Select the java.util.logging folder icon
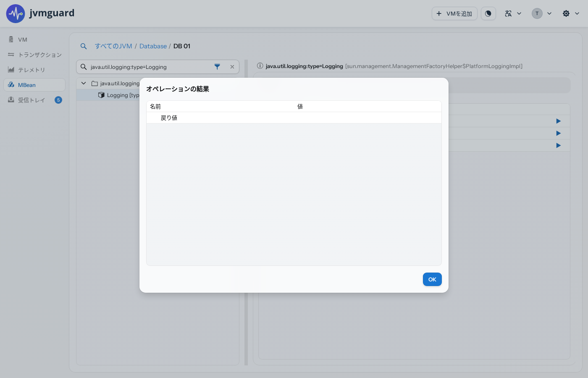 (94, 84)
